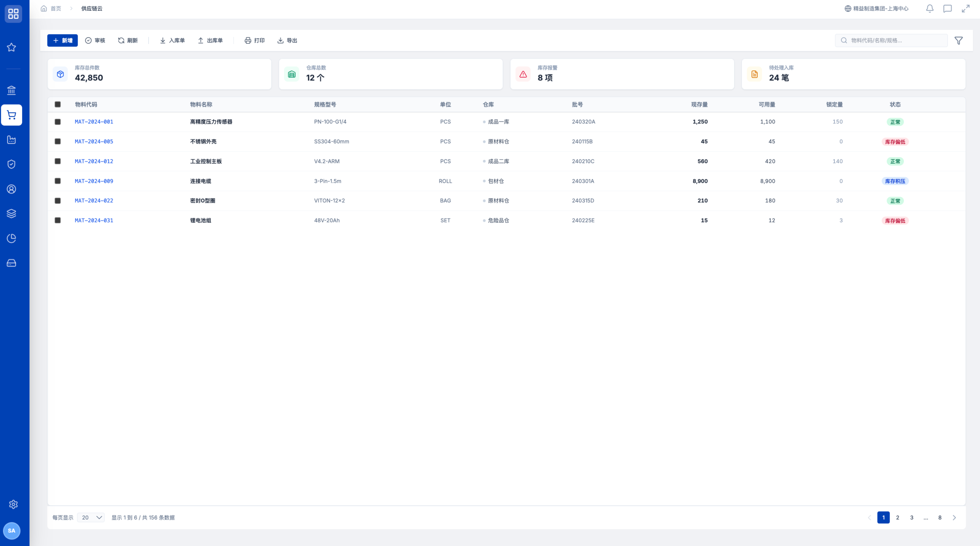Select the layers stack sidebar icon
Image resolution: width=980 pixels, height=546 pixels.
(x=11, y=213)
